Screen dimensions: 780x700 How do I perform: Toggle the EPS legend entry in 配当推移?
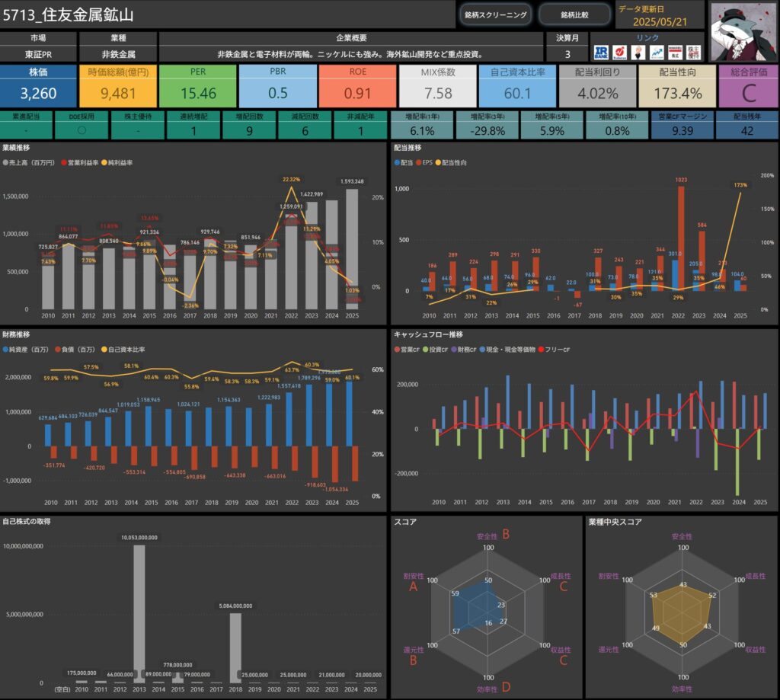(424, 163)
